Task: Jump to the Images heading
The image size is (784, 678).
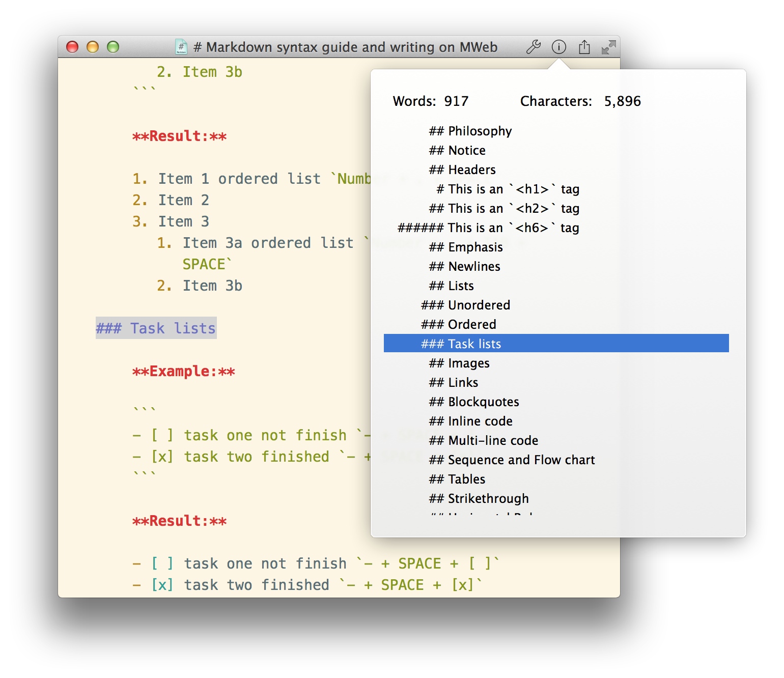Action: (459, 363)
